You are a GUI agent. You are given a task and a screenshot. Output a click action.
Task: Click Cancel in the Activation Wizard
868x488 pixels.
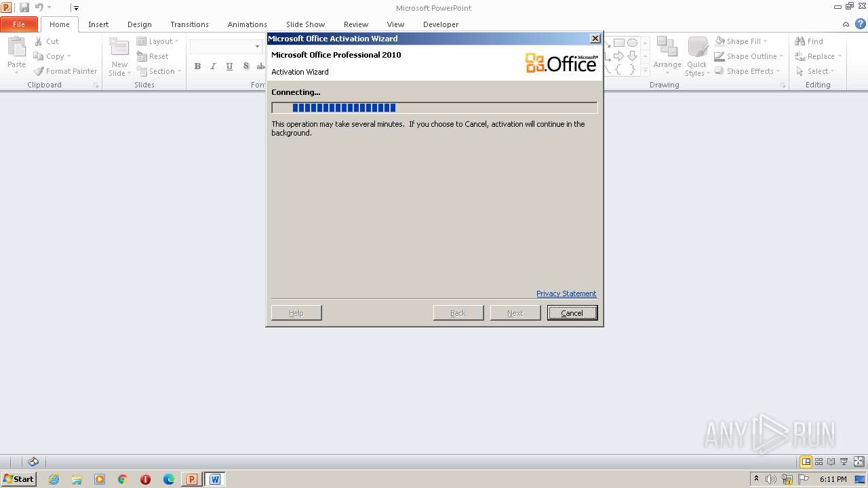click(x=572, y=313)
